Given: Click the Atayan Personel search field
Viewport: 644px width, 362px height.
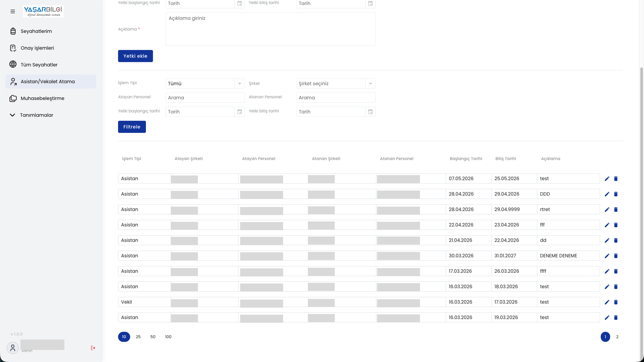Looking at the screenshot, I should coord(205,98).
